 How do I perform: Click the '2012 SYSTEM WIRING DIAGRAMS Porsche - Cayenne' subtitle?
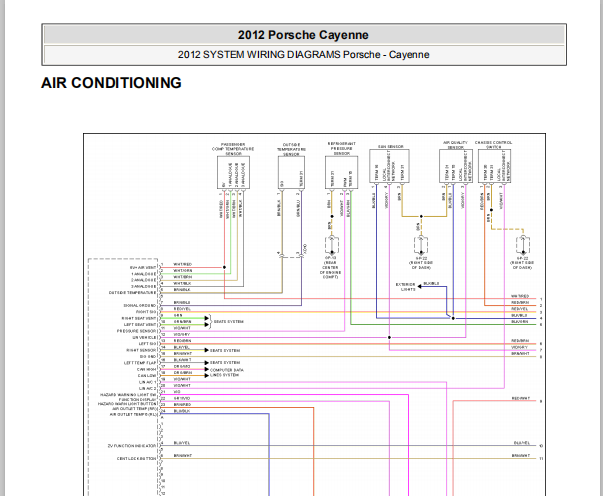click(x=303, y=55)
